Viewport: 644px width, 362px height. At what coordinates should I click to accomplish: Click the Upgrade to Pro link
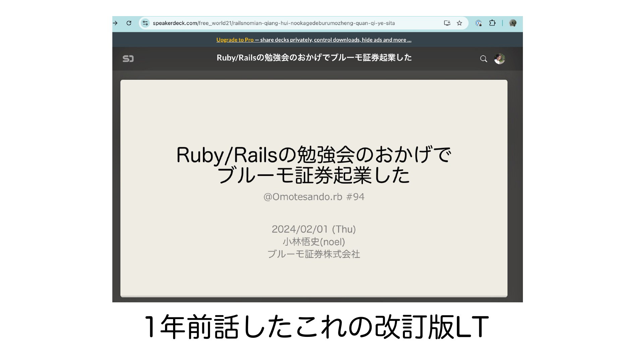pyautogui.click(x=235, y=40)
